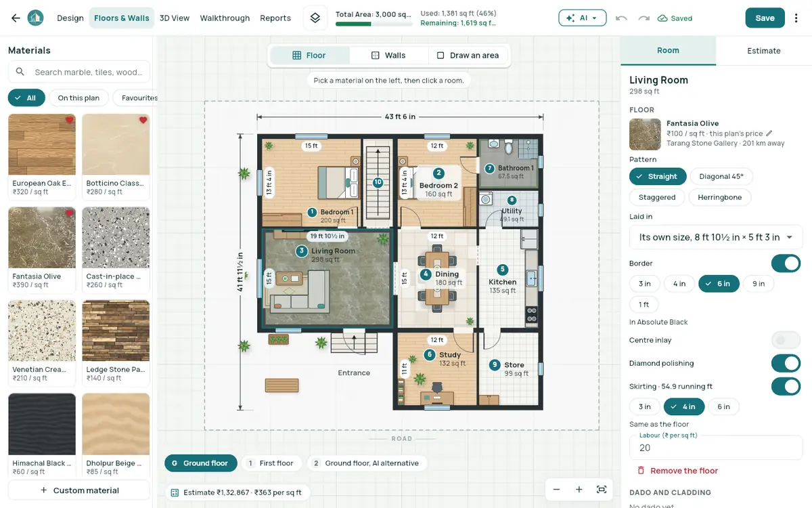Enable the Centre inlay switch
Screen dimensions: 812x508
click(x=786, y=340)
